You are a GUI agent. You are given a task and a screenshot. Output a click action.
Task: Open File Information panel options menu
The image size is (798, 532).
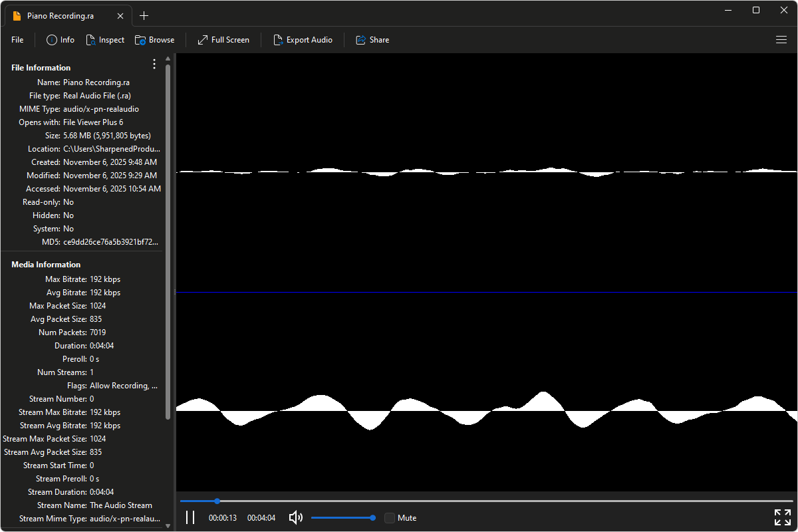click(154, 64)
